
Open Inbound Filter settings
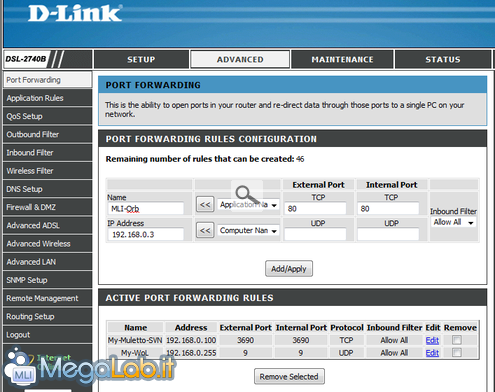tap(47, 153)
